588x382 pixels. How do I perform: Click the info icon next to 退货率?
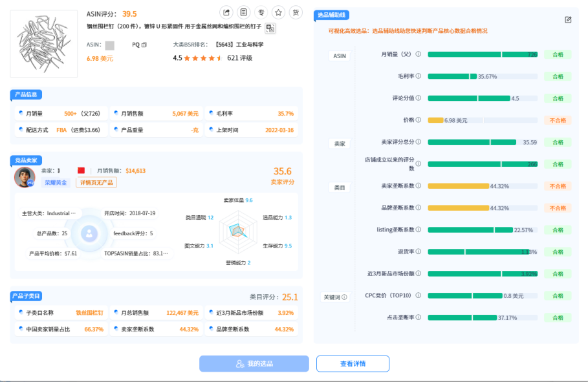click(x=419, y=251)
